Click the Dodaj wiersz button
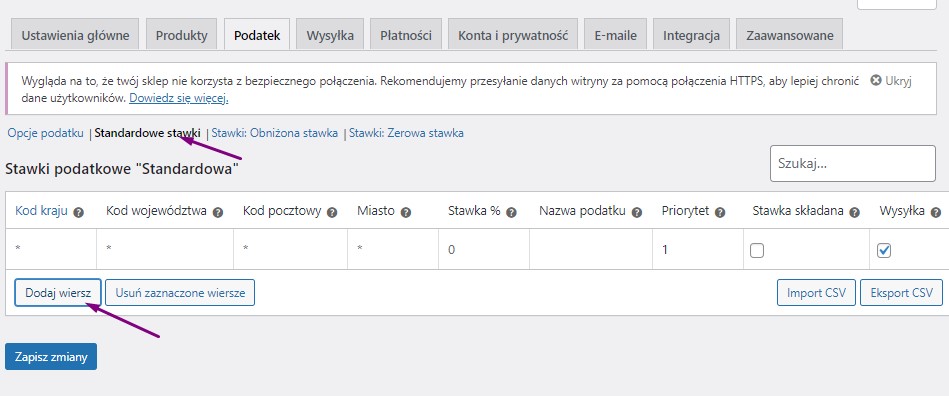 tap(58, 292)
